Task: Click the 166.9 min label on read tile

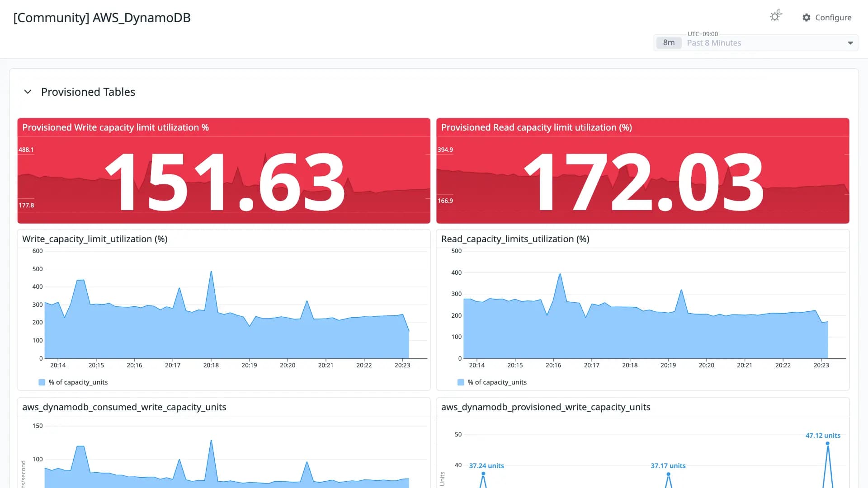Action: click(445, 201)
